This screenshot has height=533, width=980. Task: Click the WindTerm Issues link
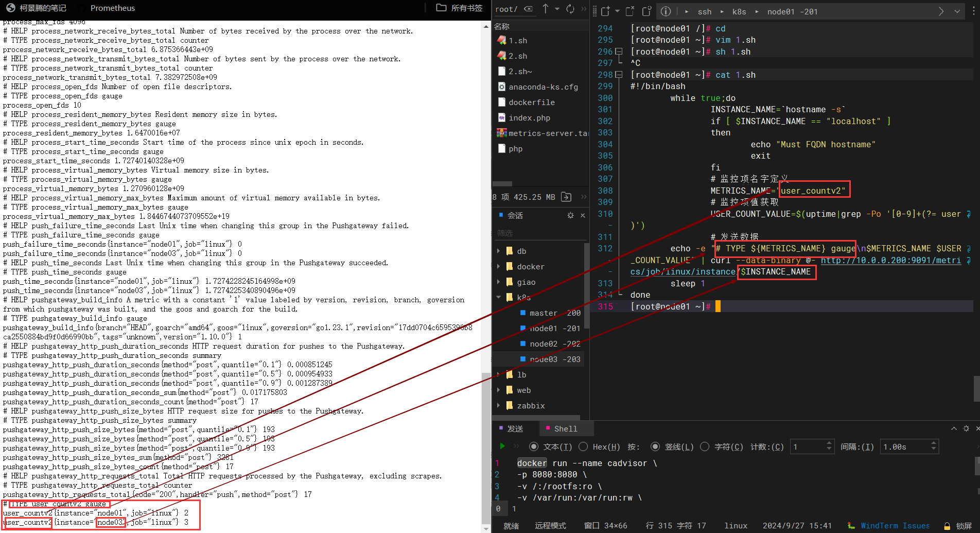(895, 526)
